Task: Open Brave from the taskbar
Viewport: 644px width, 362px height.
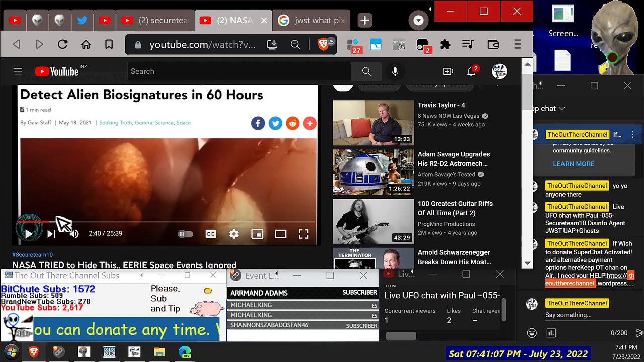Action: click(34, 352)
